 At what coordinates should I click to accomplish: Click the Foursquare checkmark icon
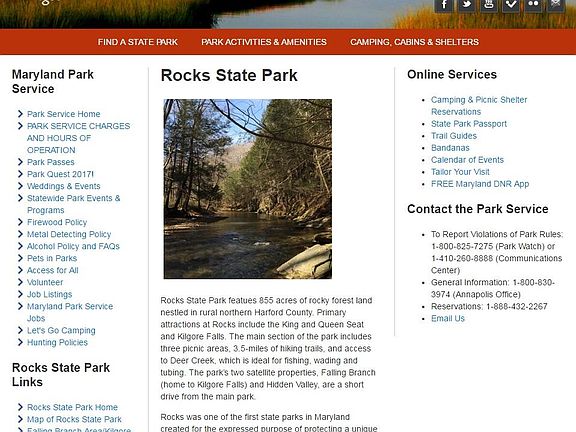(511, 5)
